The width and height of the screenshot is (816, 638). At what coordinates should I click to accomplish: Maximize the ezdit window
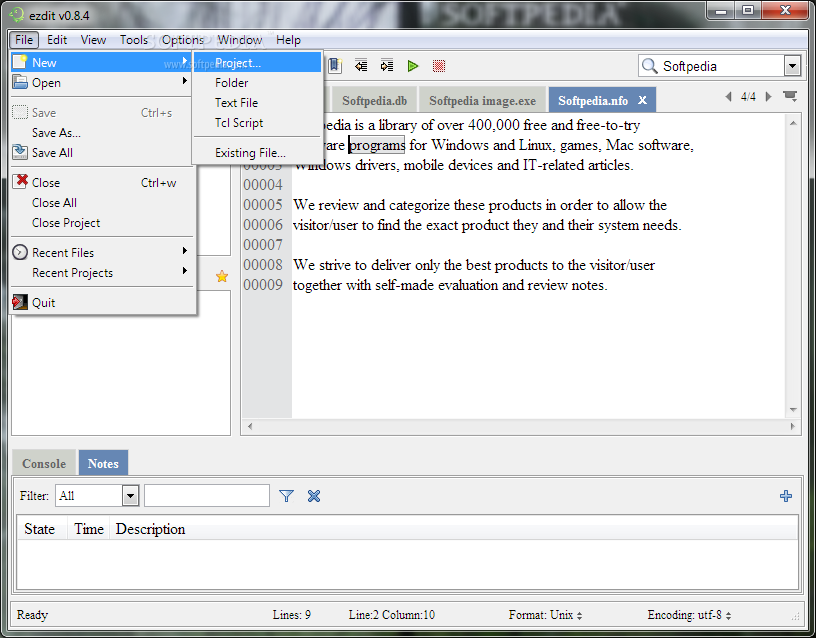point(748,10)
